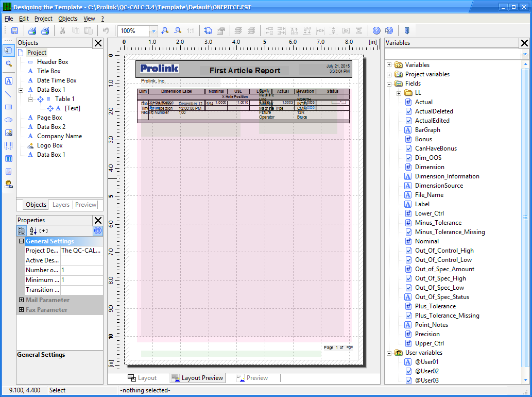Select the pointer Select tool in left toolbar
Image resolution: width=532 pixels, height=397 pixels.
[x=9, y=51]
